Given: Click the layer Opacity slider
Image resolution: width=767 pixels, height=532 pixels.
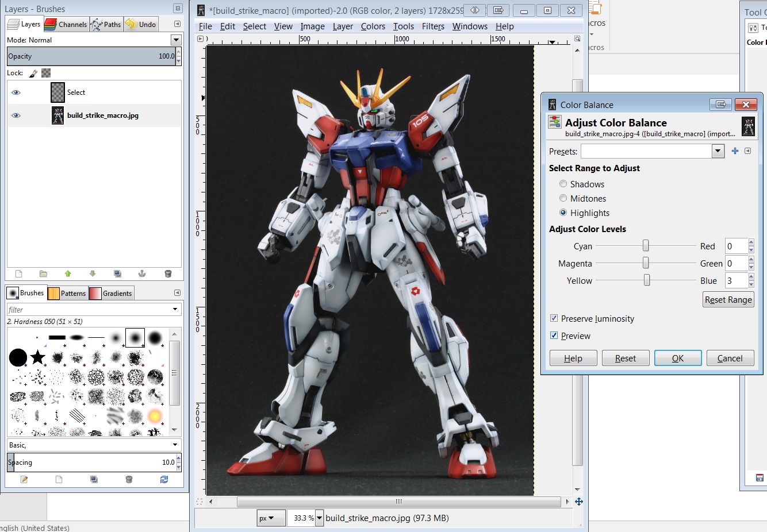Looking at the screenshot, I should [91, 56].
